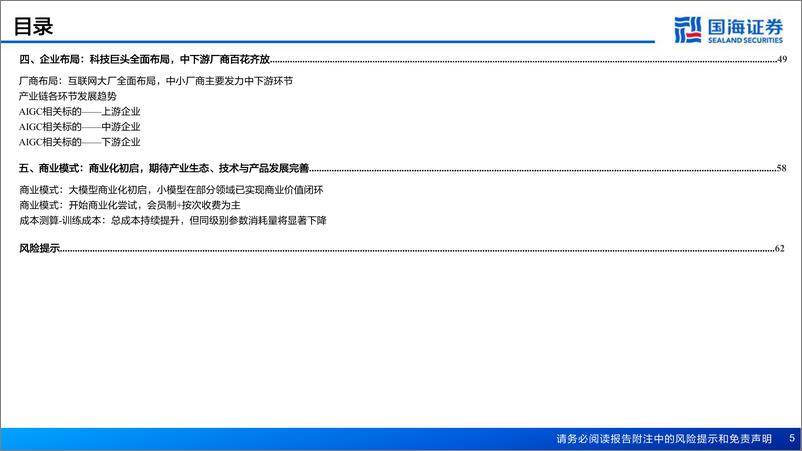Click slide number 5 in footer

792,438
